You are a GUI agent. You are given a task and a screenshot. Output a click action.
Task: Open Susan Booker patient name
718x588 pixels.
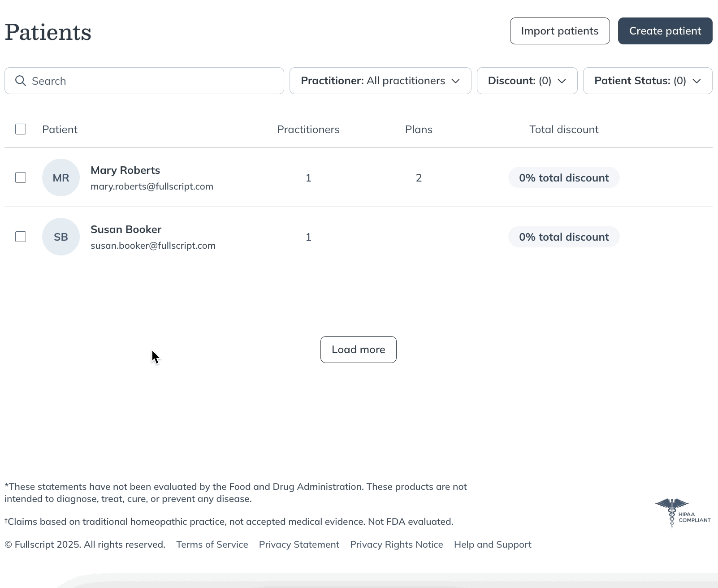[126, 229]
